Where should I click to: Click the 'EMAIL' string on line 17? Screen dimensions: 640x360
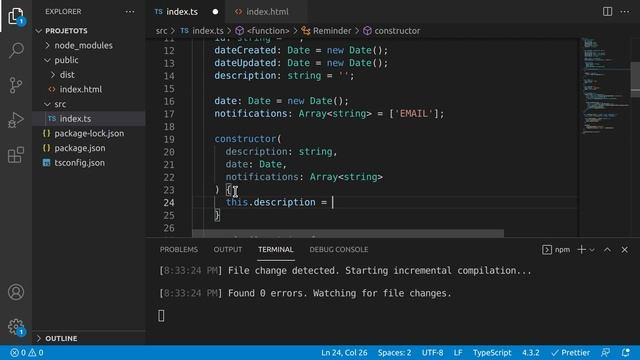point(414,113)
